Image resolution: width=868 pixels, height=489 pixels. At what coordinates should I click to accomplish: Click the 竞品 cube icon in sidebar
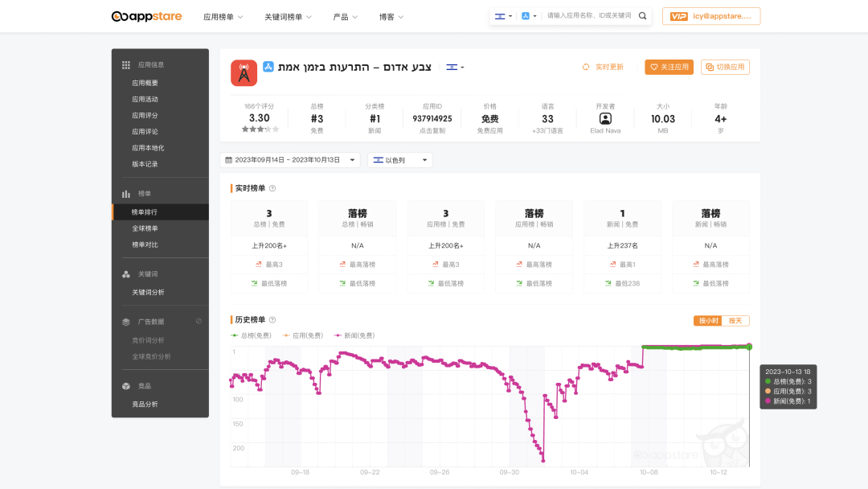[x=125, y=385]
